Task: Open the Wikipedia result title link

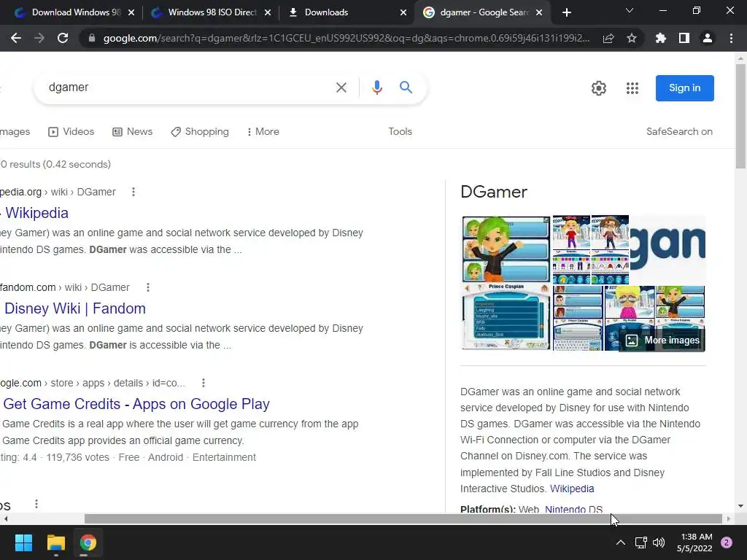Action: [35, 213]
